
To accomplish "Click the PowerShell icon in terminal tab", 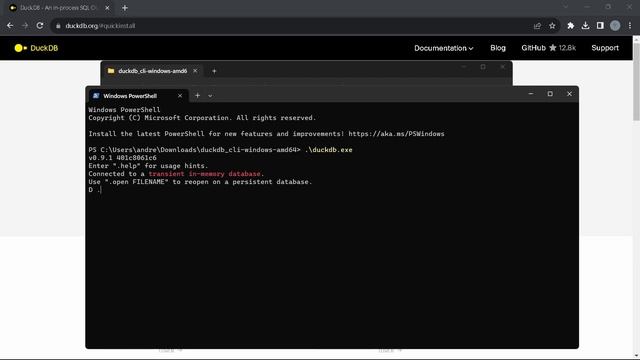I will point(96,96).
